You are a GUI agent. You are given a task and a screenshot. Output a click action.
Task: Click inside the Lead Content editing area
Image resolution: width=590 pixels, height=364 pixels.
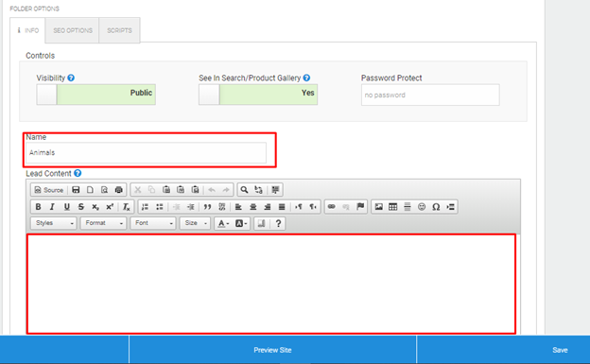pos(271,284)
